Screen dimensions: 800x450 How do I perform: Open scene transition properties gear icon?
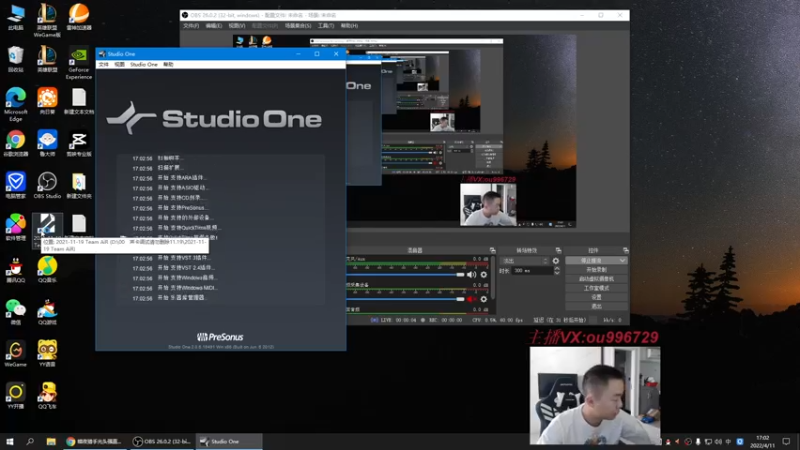pos(556,261)
